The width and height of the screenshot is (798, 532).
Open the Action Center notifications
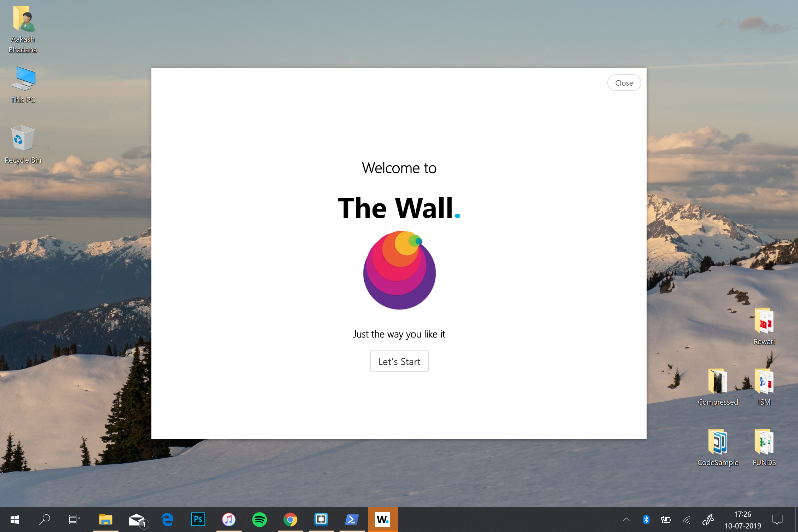point(777,519)
